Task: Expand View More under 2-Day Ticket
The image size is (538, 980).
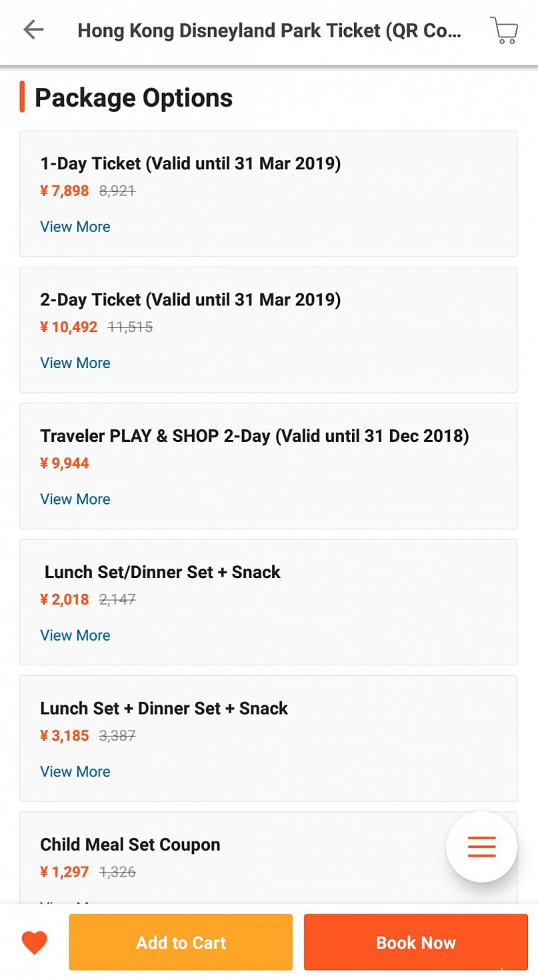Action: click(75, 363)
